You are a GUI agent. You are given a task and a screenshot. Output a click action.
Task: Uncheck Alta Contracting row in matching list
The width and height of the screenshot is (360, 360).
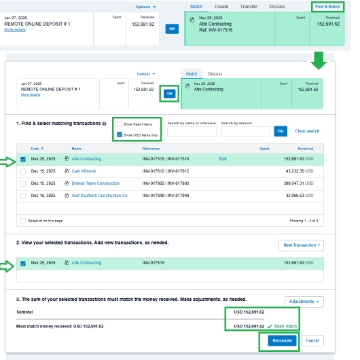coord(23,159)
